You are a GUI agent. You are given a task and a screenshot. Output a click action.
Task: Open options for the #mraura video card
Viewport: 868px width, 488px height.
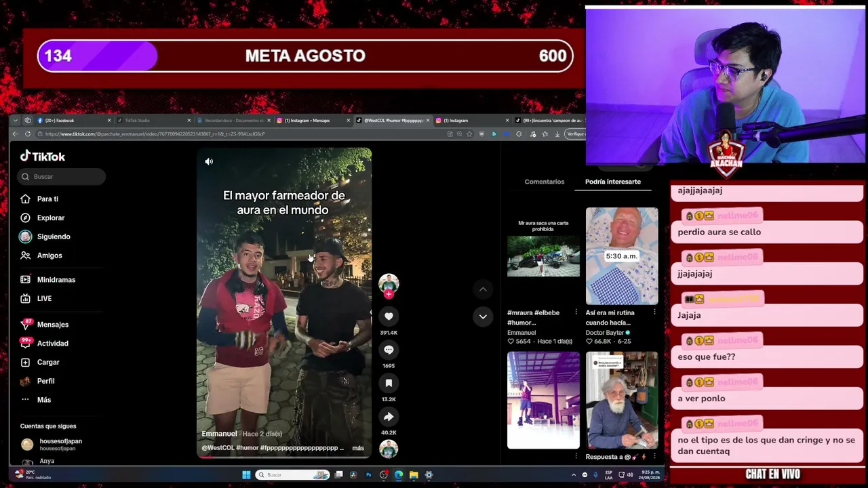(x=576, y=312)
